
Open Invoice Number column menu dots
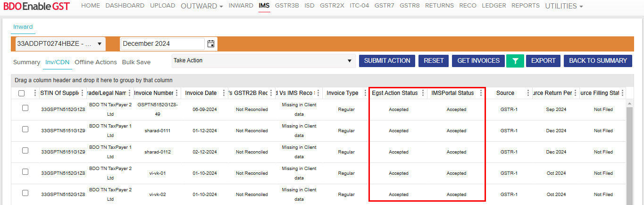tap(177, 93)
